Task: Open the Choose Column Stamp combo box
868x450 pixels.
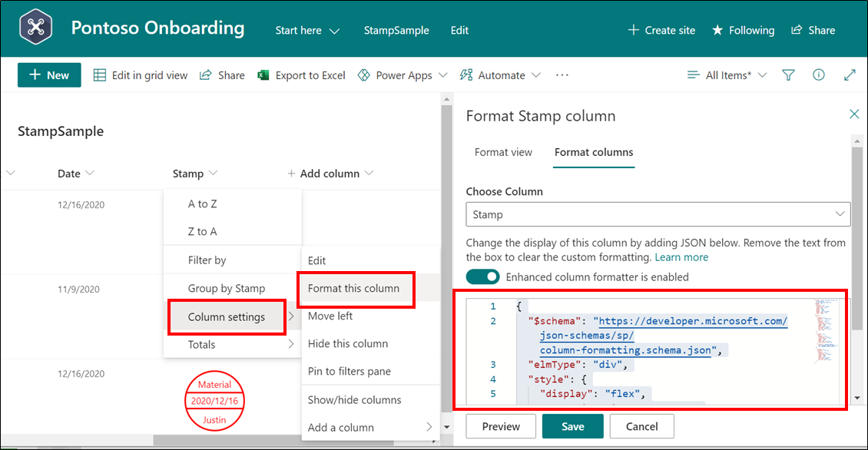Action: point(658,214)
